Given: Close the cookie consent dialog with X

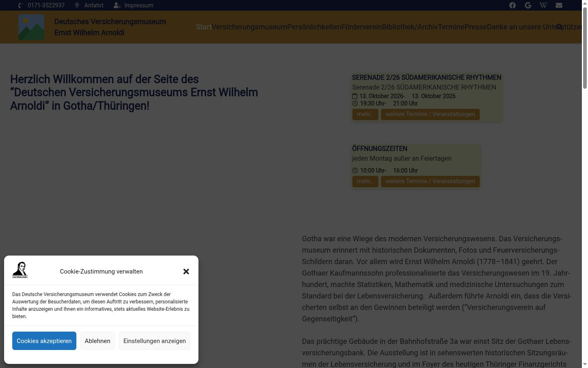Looking at the screenshot, I should pyautogui.click(x=186, y=272).
